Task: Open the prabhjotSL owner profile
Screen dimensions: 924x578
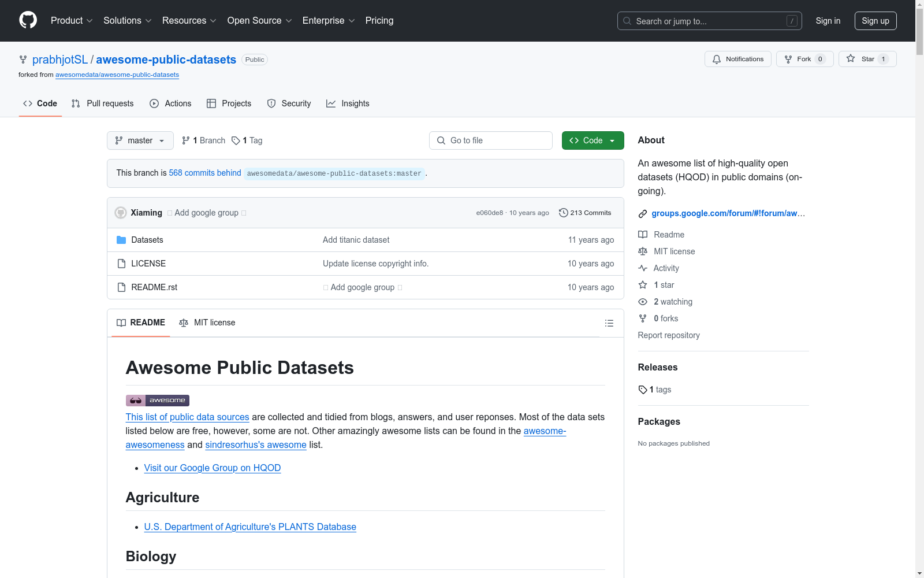Action: point(60,60)
